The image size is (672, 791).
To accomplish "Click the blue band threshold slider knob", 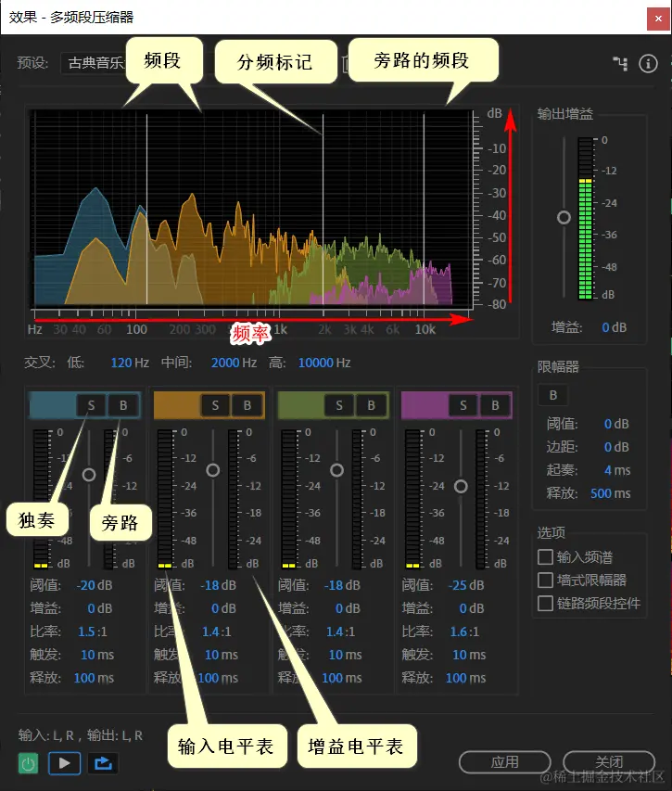I will 89,475.
